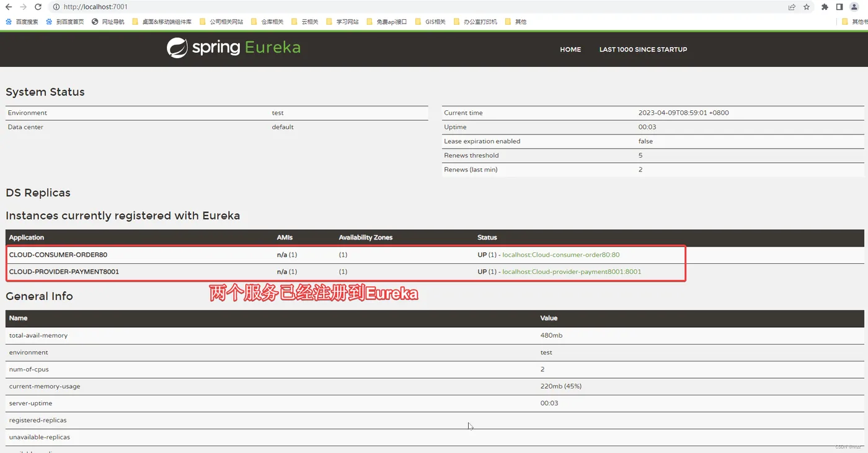Click the Instances currently registered with Eureka heading
Image resolution: width=868 pixels, height=453 pixels.
point(123,216)
